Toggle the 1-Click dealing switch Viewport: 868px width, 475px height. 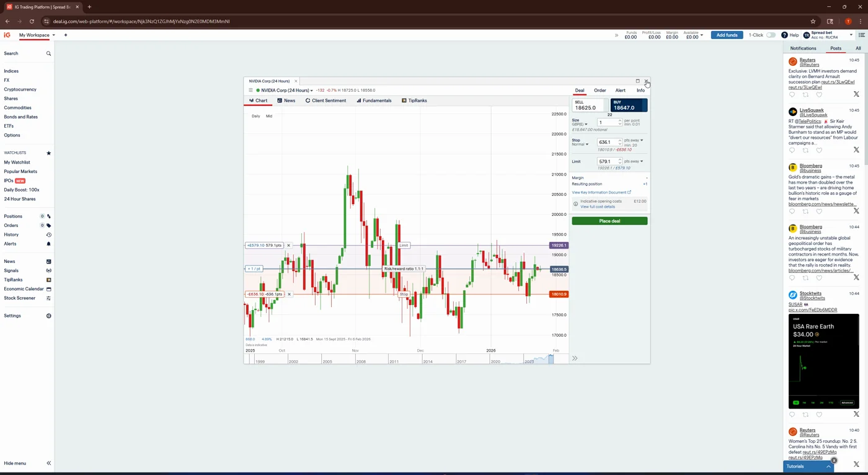point(771,35)
